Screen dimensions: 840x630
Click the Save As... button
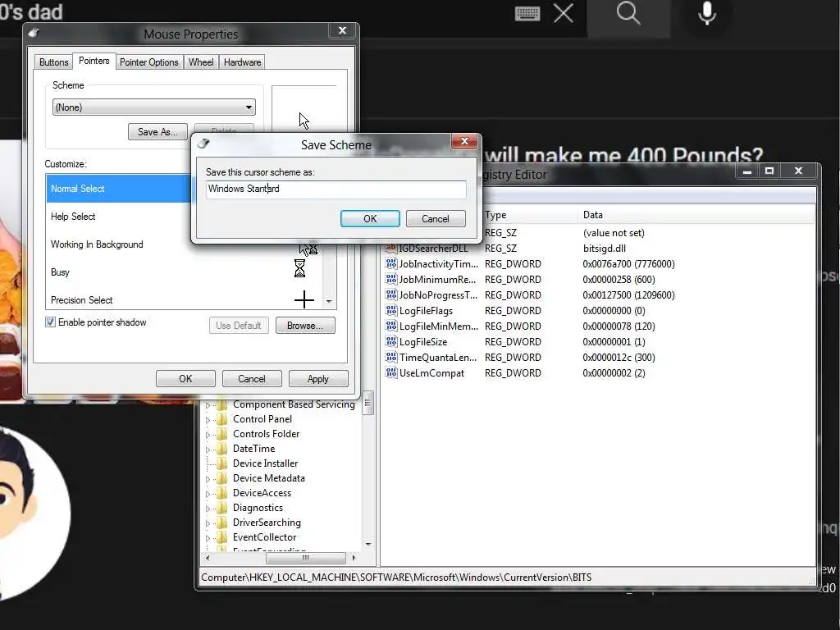157,132
